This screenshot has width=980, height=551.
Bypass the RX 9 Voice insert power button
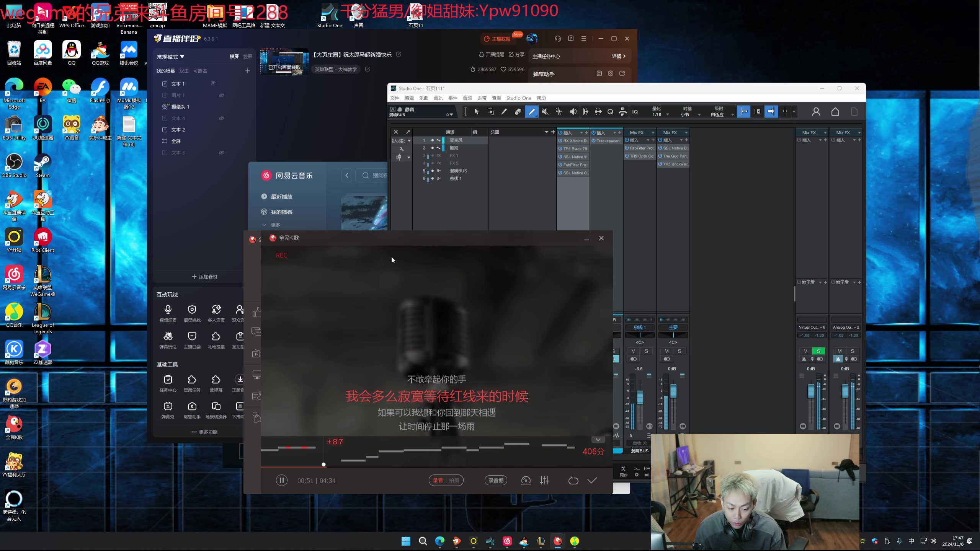tap(560, 141)
